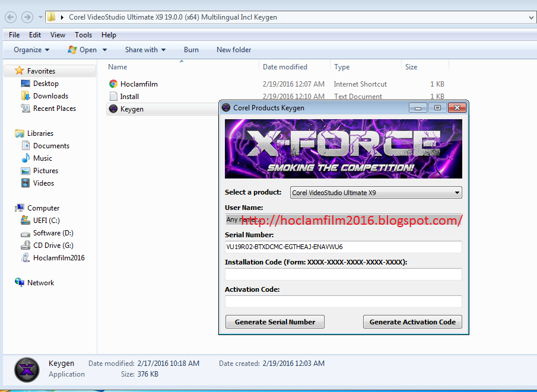
Task: Select the Install text document icon
Action: pos(113,97)
